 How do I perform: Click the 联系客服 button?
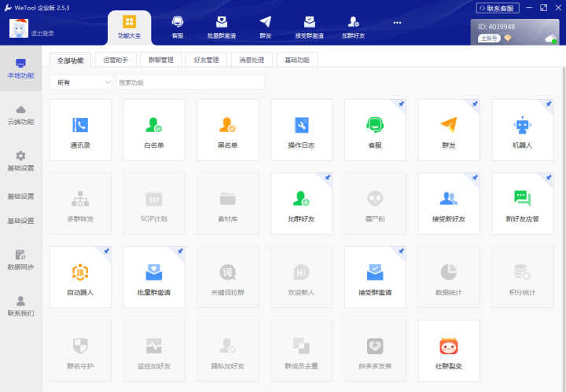[x=498, y=8]
